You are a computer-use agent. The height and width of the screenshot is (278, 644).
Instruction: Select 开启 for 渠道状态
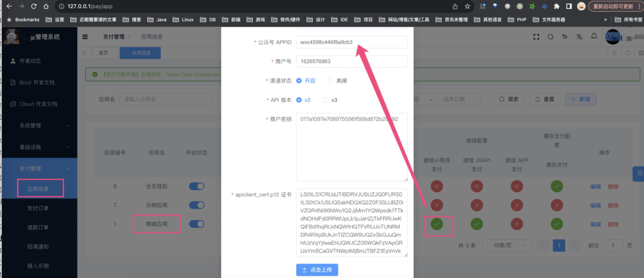pyautogui.click(x=306, y=81)
